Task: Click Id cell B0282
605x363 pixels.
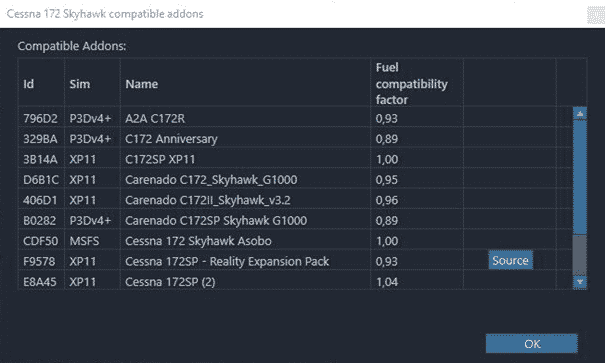Action: tap(40, 221)
